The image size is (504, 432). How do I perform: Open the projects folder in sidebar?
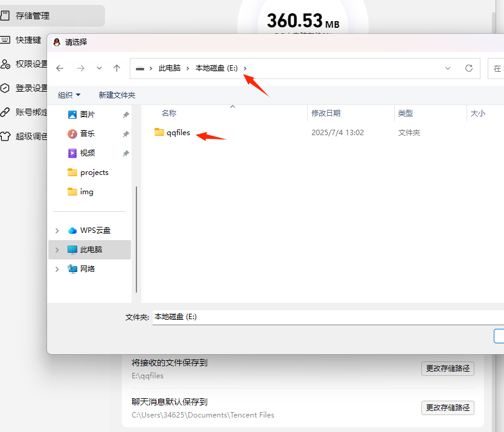point(94,173)
